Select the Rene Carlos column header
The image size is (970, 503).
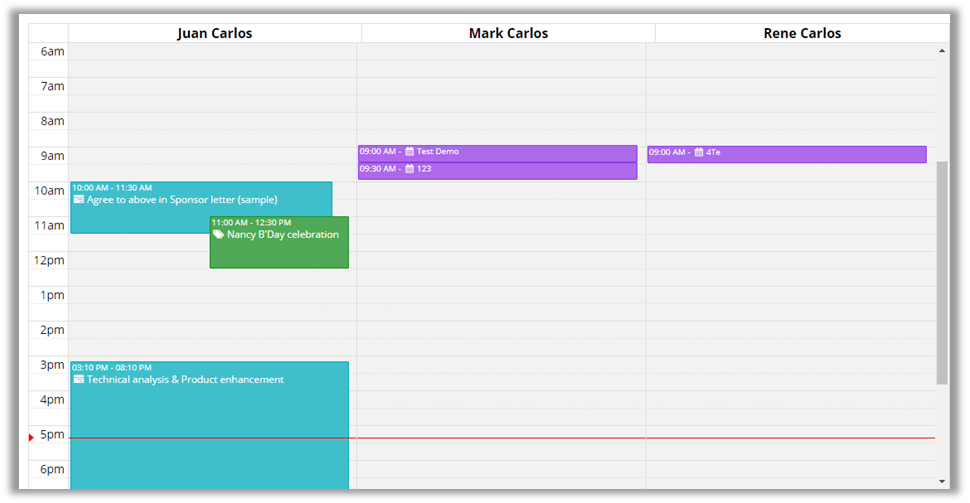click(x=802, y=33)
